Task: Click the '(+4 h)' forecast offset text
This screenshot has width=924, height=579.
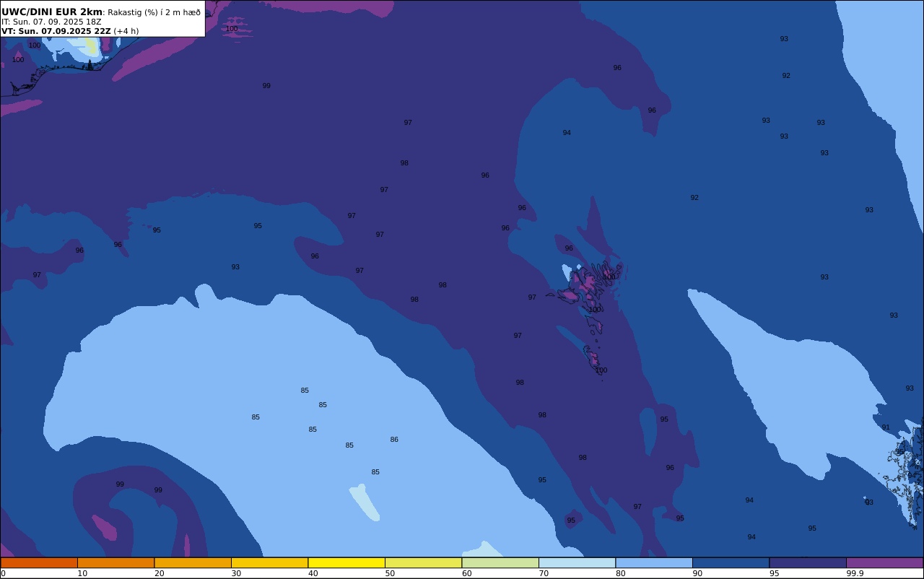Action: point(126,31)
